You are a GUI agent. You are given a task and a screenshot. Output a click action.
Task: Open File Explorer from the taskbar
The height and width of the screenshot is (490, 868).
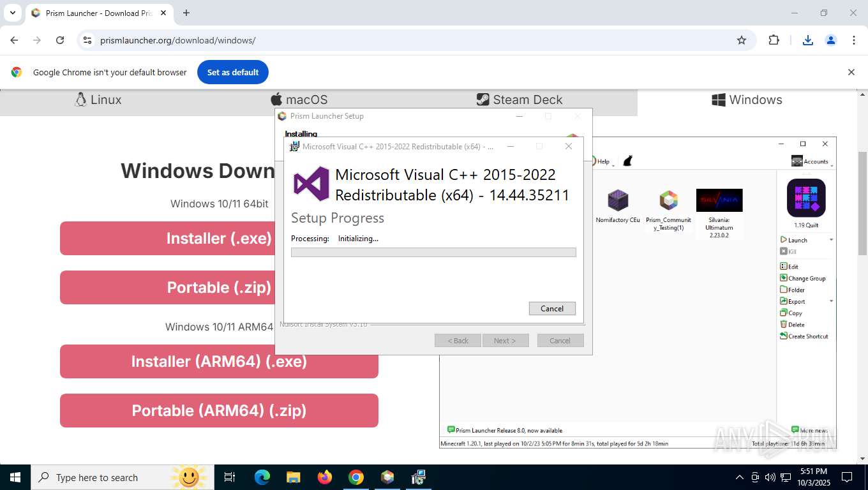click(x=293, y=477)
